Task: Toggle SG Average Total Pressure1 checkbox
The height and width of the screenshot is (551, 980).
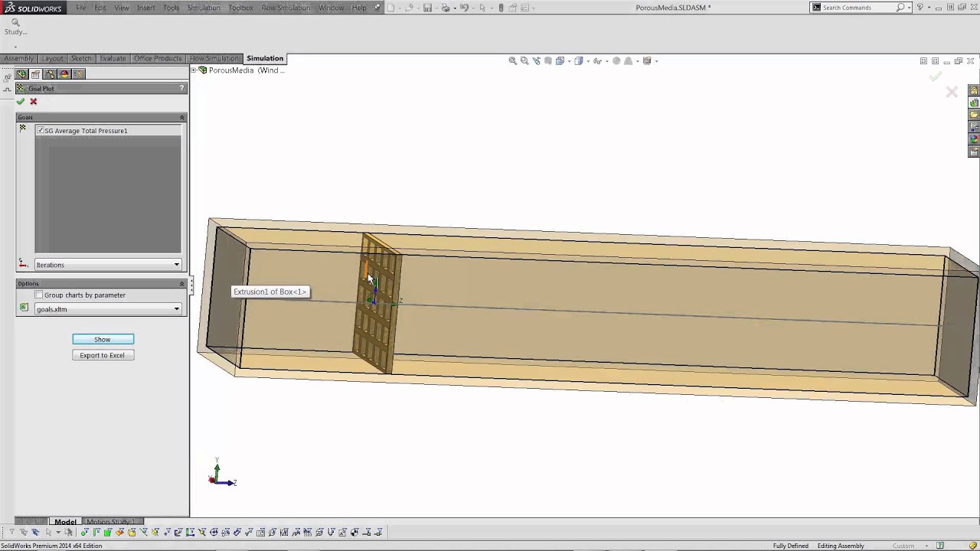Action: click(41, 131)
